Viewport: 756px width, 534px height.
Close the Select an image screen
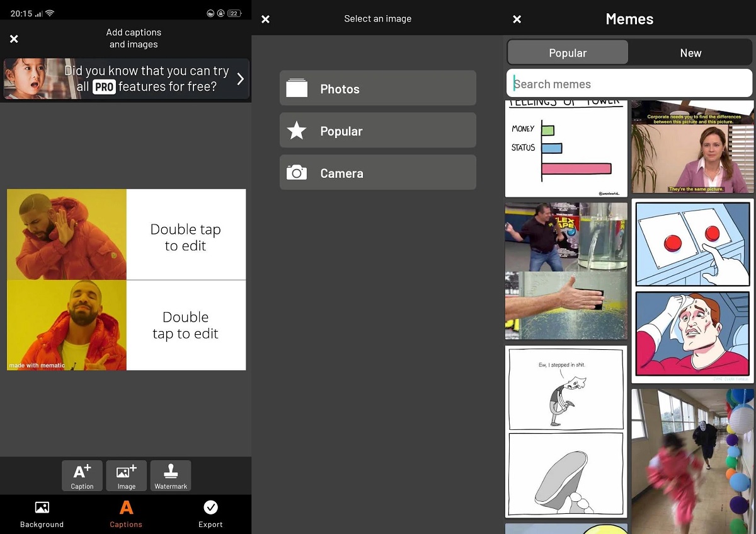coord(265,19)
